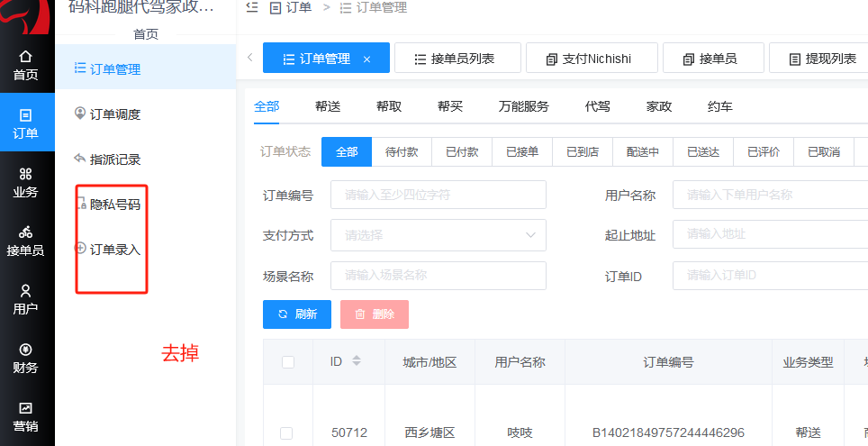Open 订单录入 in the submenu

click(146, 250)
